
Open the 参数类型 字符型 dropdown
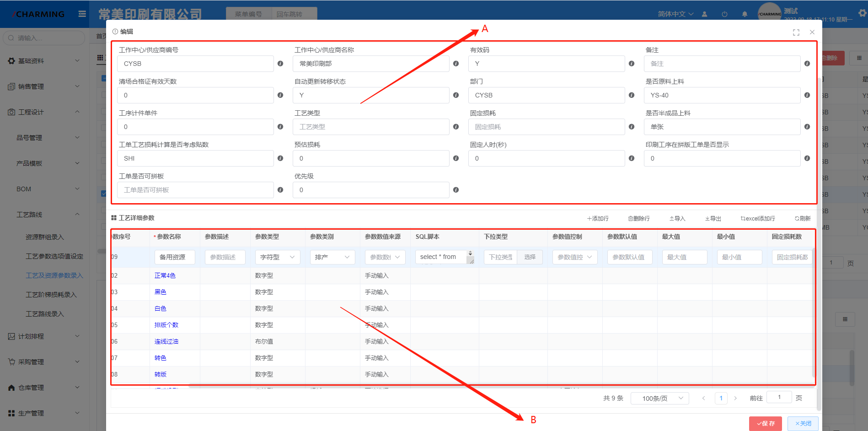point(278,257)
